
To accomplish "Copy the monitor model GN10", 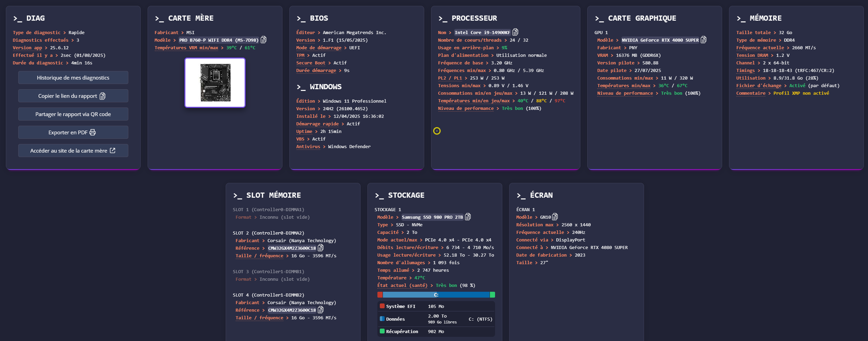I will [555, 217].
